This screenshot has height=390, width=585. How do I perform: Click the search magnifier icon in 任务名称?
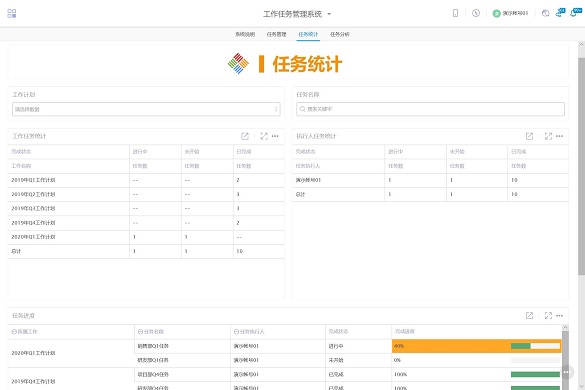pos(303,109)
